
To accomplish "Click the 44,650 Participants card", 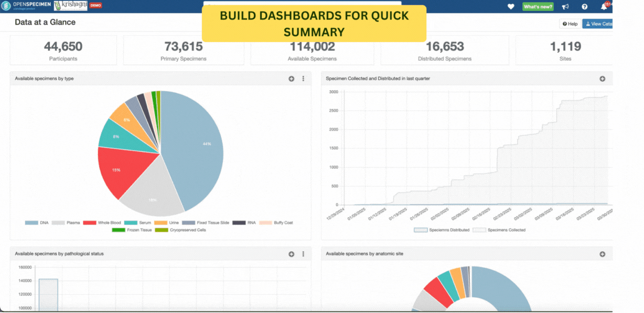I will click(x=63, y=50).
